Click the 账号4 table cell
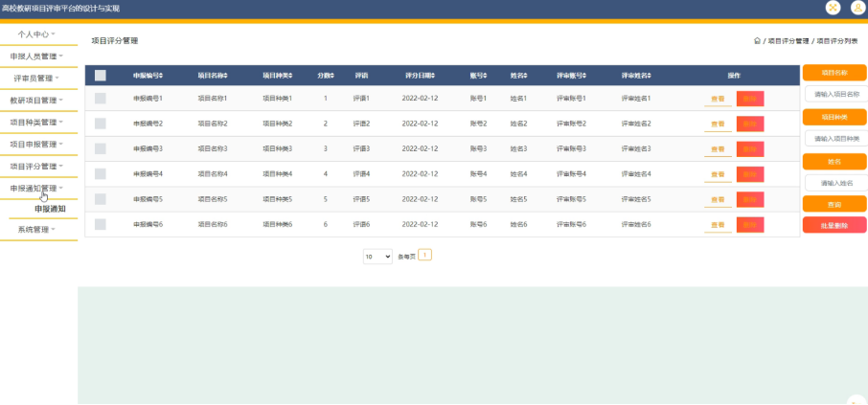Viewport: 868px width, 405px height. point(478,173)
